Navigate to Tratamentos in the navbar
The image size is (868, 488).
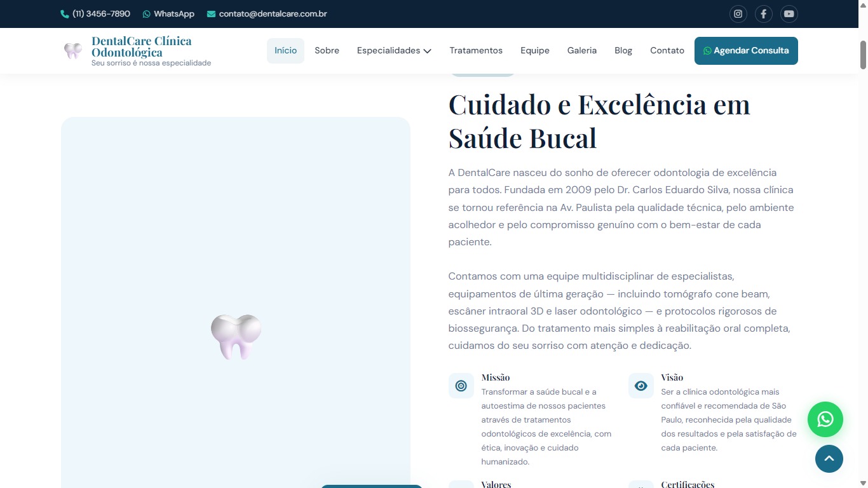475,51
